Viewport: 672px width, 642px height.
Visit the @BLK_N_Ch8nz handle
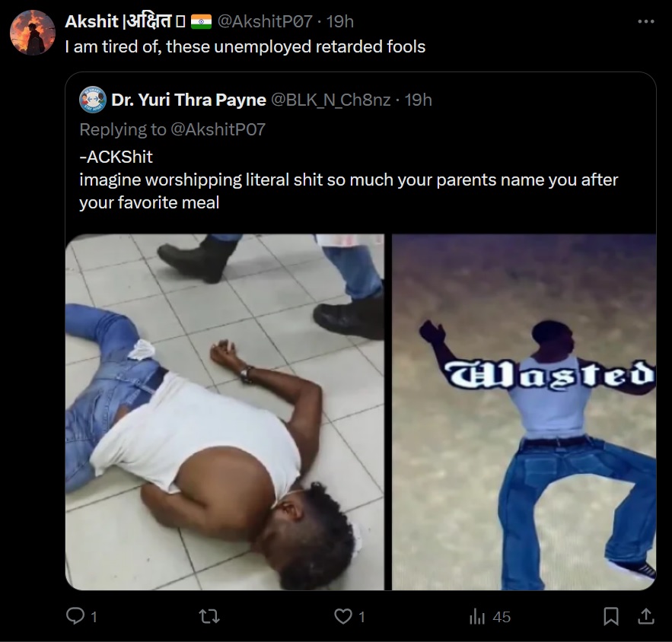click(331, 100)
